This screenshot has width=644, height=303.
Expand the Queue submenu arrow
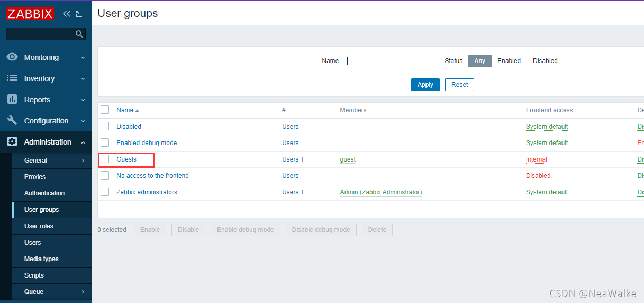coord(83,292)
